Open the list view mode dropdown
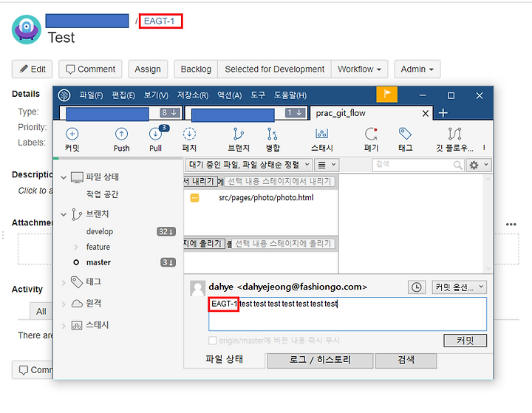Screen dimensions: 532x413 pos(327,165)
